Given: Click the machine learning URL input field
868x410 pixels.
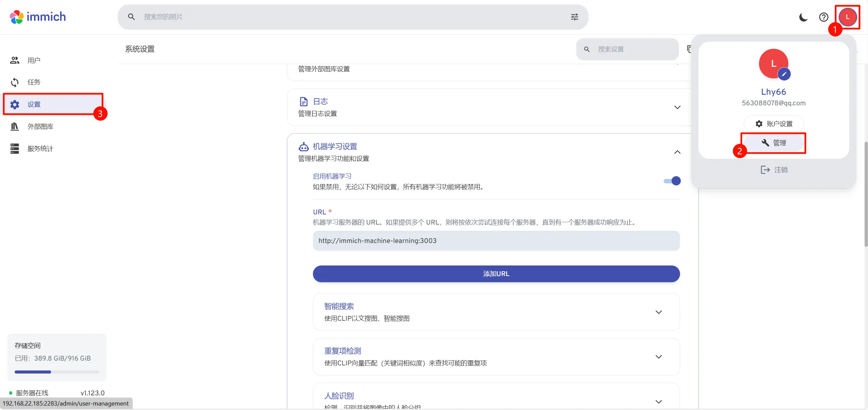Looking at the screenshot, I should pos(496,241).
